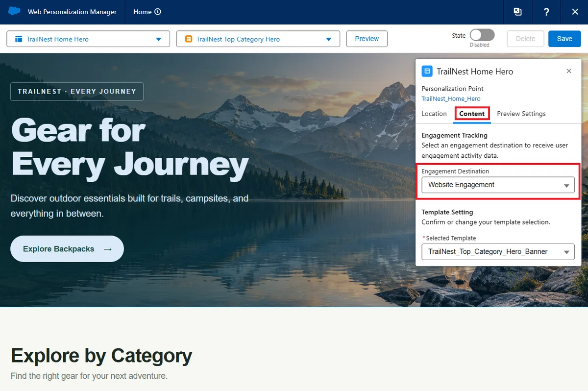Click the 'TRAILNEST · EVERY JOURNEY' badge

(x=77, y=92)
